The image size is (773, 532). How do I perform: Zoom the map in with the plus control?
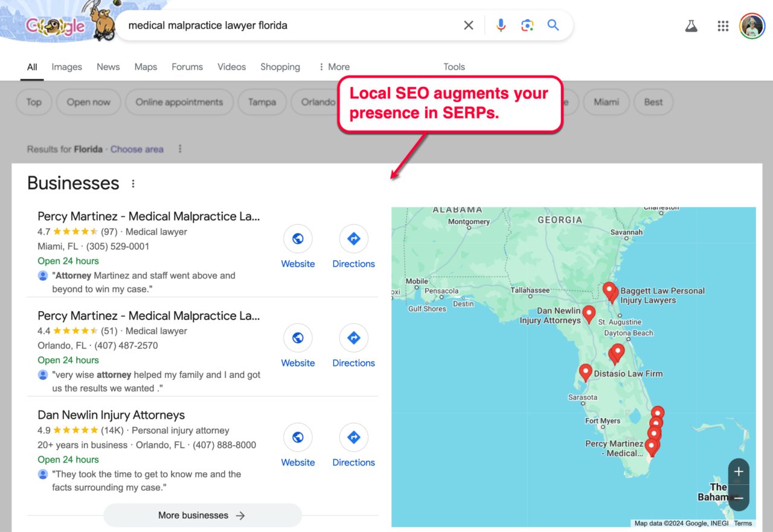(x=739, y=472)
